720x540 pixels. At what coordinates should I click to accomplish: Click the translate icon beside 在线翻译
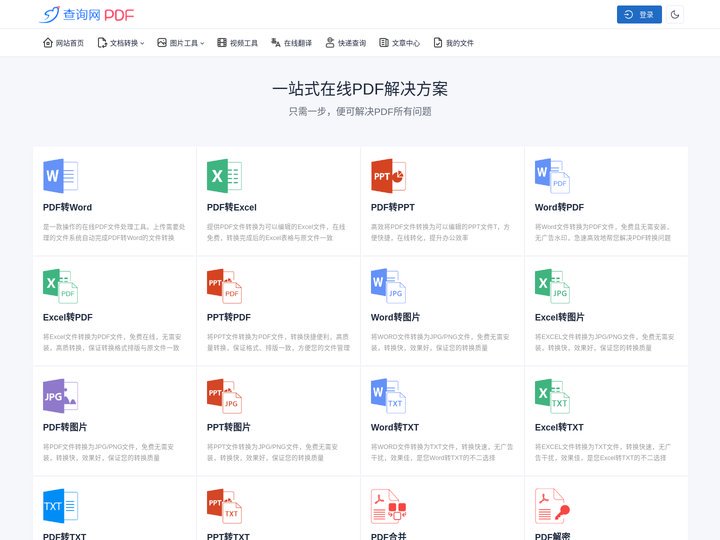click(x=276, y=43)
